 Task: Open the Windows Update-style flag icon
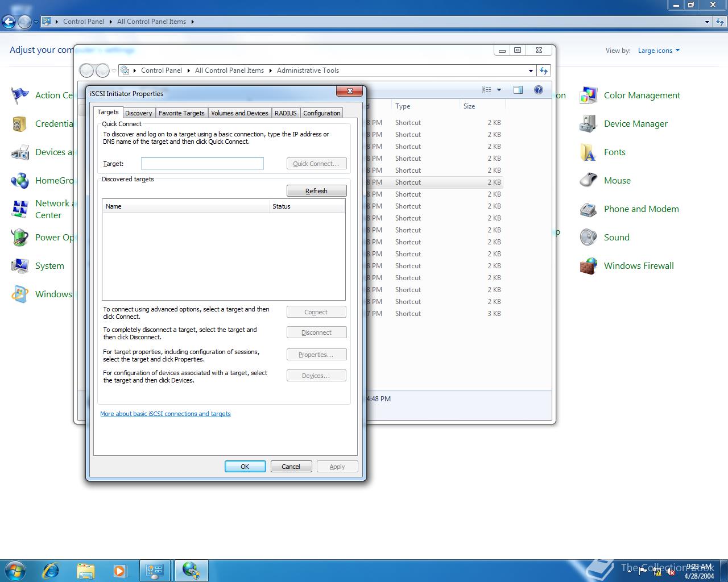pyautogui.click(x=20, y=294)
